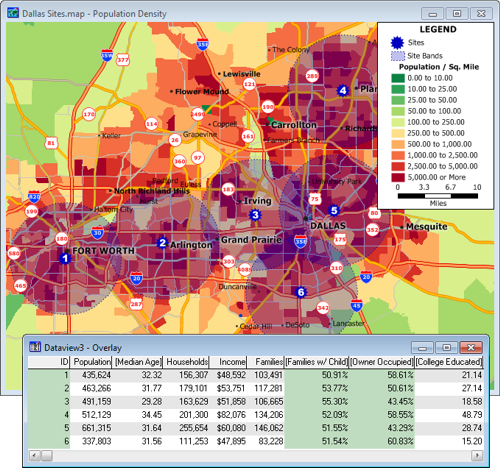Click the 5,000.00 or More legend swatch
Screen dimensions: 500x468
coord(398,177)
